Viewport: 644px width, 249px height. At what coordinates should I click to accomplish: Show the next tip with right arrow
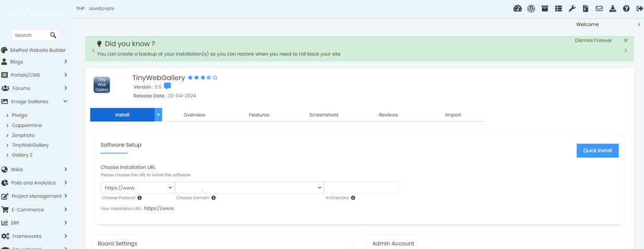(626, 51)
